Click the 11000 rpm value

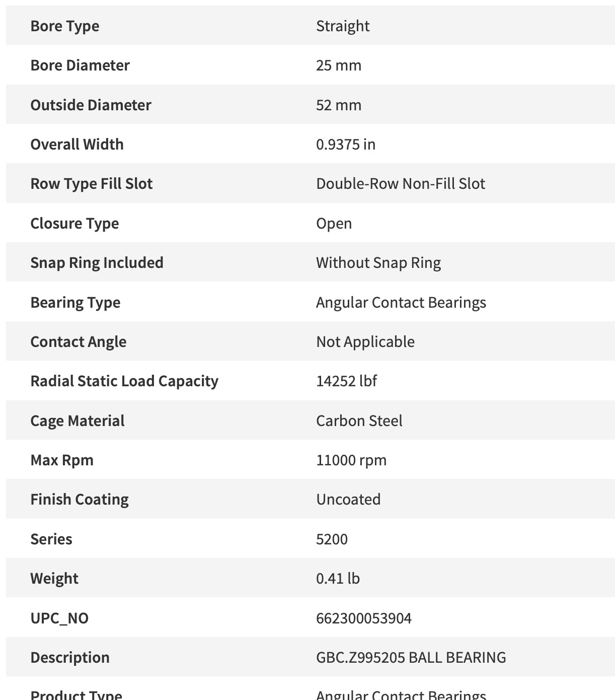tap(351, 460)
